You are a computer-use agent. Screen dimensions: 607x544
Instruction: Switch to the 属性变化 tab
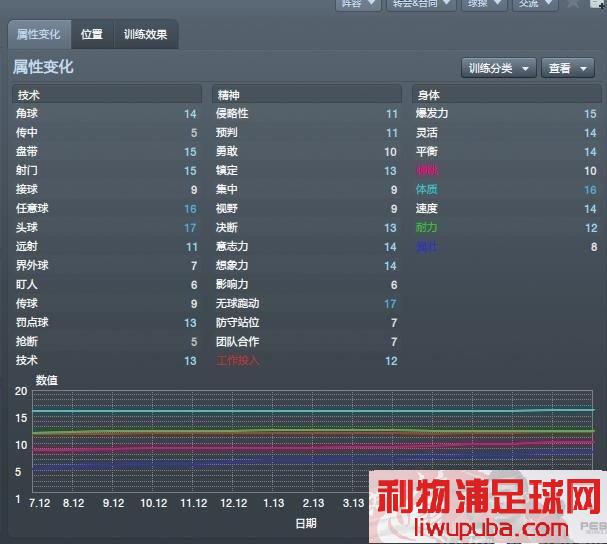[x=39, y=34]
